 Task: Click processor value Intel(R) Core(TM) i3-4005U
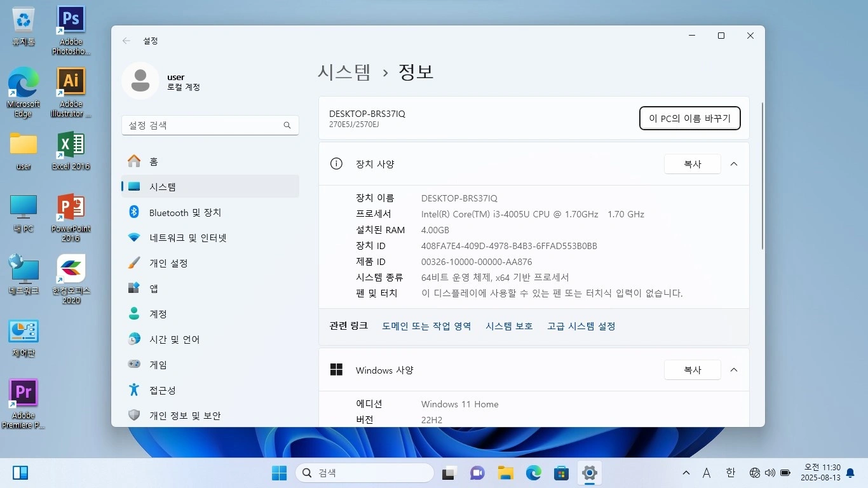(x=532, y=214)
